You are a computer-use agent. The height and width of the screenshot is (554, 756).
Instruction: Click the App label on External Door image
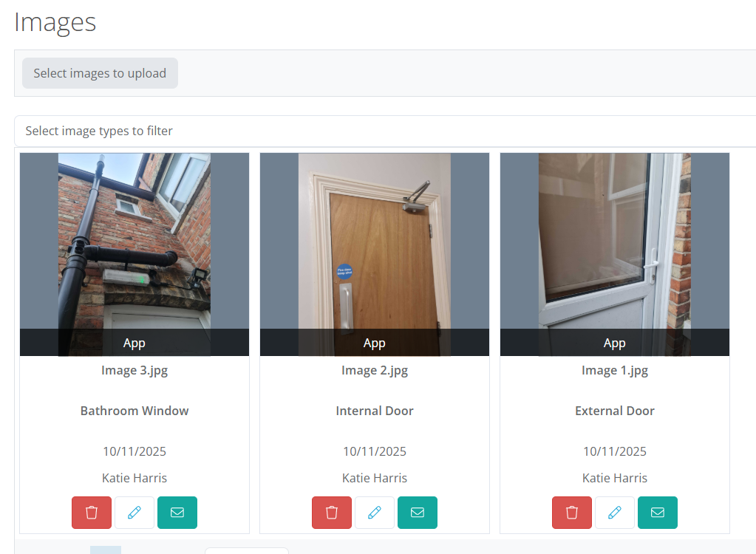click(x=615, y=343)
